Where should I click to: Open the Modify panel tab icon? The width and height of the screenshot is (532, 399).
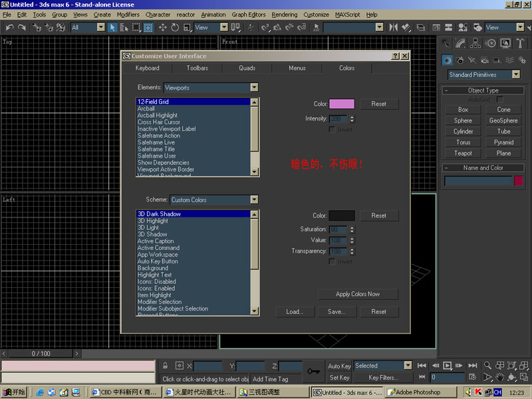[x=461, y=43]
